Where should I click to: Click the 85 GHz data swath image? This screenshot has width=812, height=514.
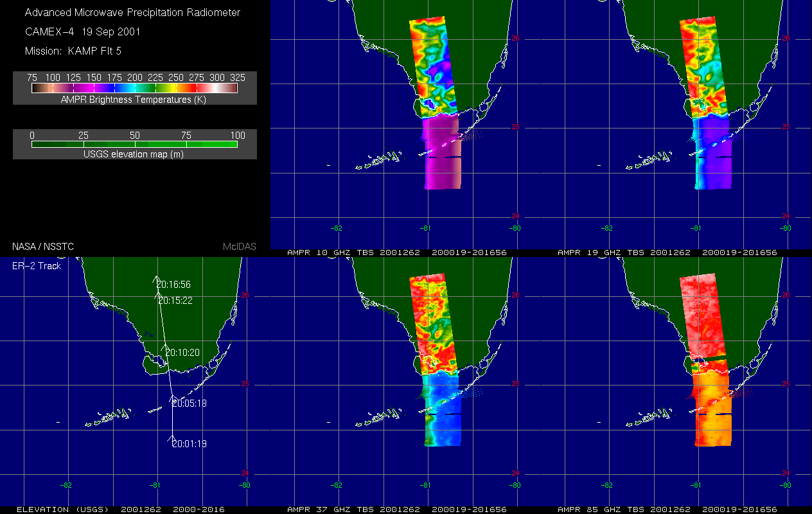click(x=708, y=360)
